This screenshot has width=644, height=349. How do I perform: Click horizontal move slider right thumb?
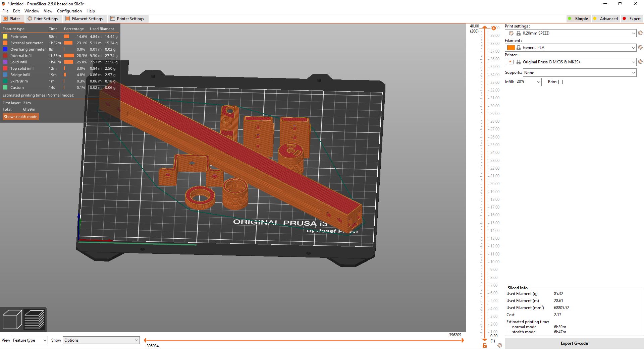(x=463, y=340)
